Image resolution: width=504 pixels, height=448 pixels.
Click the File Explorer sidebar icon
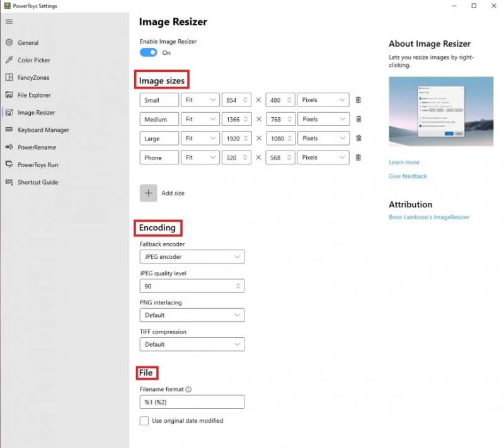tap(9, 95)
